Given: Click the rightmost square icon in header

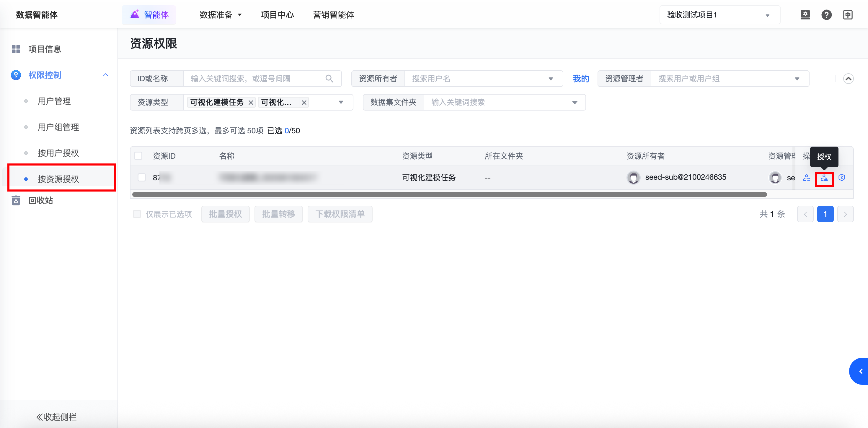Looking at the screenshot, I should (x=847, y=15).
